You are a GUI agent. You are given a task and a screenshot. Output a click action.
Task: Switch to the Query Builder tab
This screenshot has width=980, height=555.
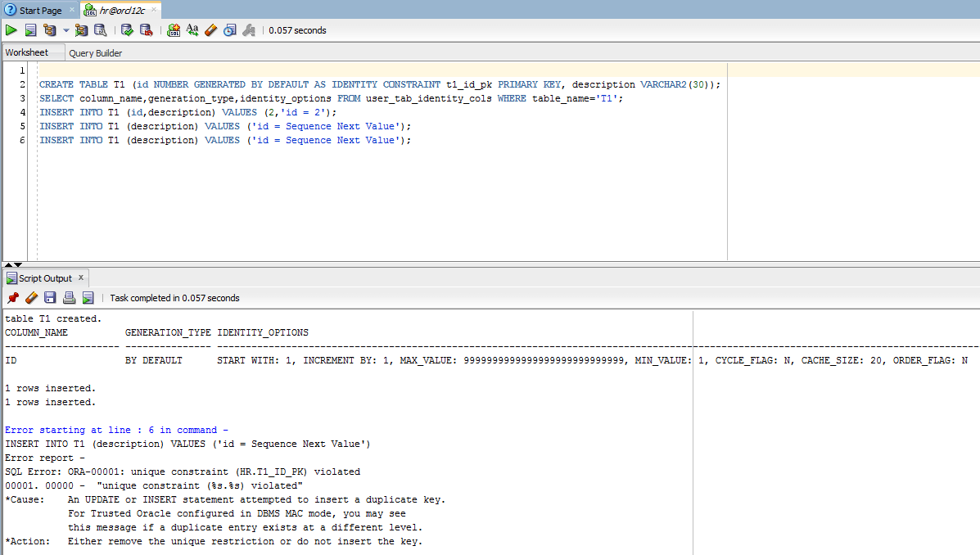tap(95, 53)
